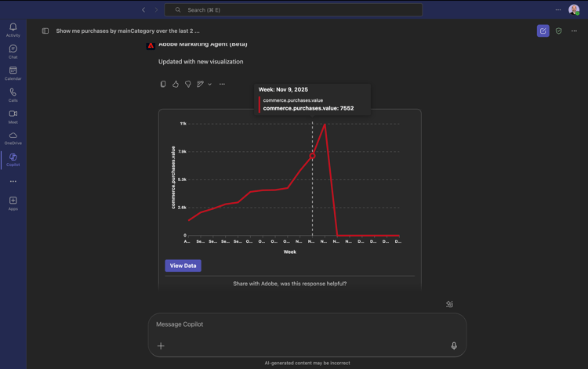Click in the Message Copilot input field
This screenshot has height=369, width=588.
[307, 324]
